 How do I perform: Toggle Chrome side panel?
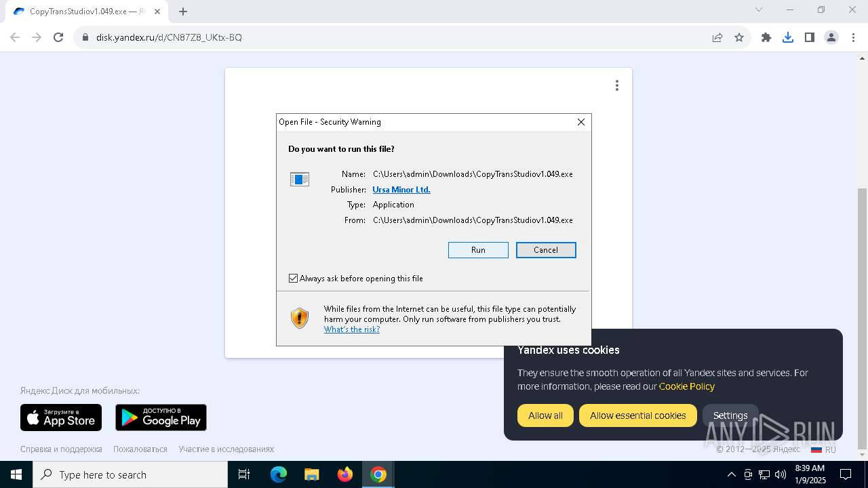click(x=810, y=37)
